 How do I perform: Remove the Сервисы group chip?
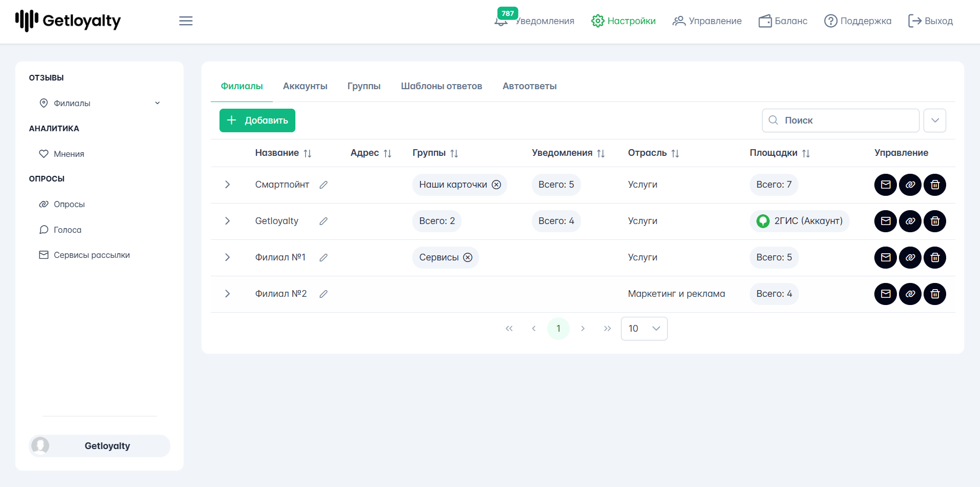coord(468,257)
